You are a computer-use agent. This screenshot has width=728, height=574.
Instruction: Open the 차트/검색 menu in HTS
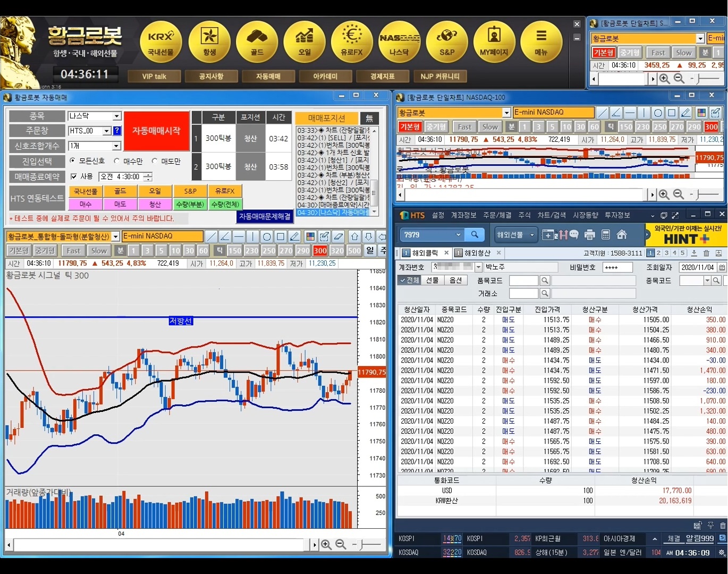552,215
